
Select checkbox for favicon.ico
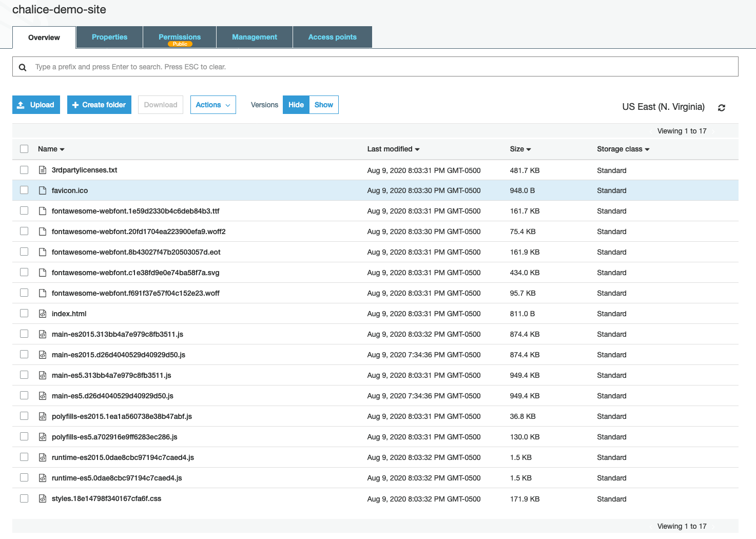(x=24, y=190)
